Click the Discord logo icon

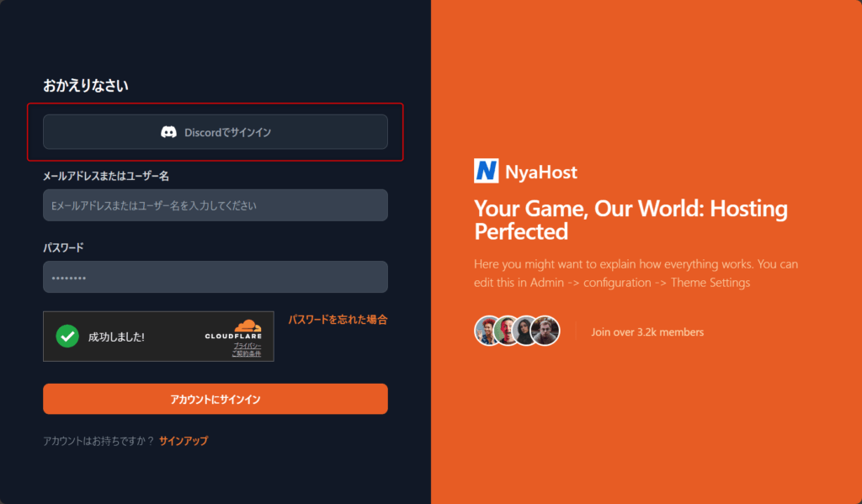click(x=168, y=132)
